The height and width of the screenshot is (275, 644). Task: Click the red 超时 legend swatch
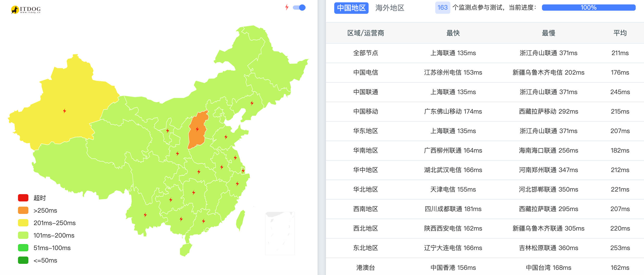pyautogui.click(x=23, y=198)
